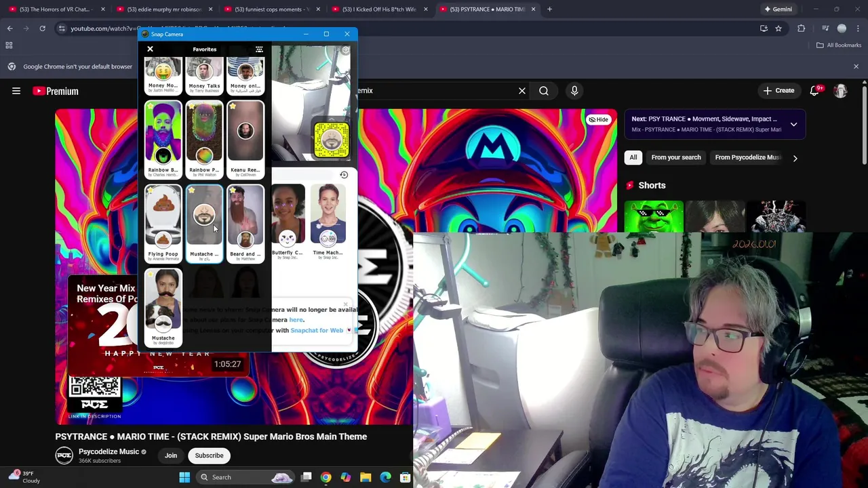Screen dimensions: 868x488
Task: Expand the Next PSY TRANCE mix queue
Action: click(793, 124)
